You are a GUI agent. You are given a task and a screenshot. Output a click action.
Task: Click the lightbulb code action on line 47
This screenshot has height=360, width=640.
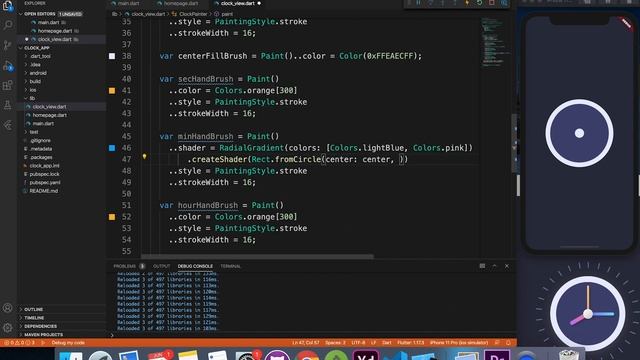click(144, 156)
